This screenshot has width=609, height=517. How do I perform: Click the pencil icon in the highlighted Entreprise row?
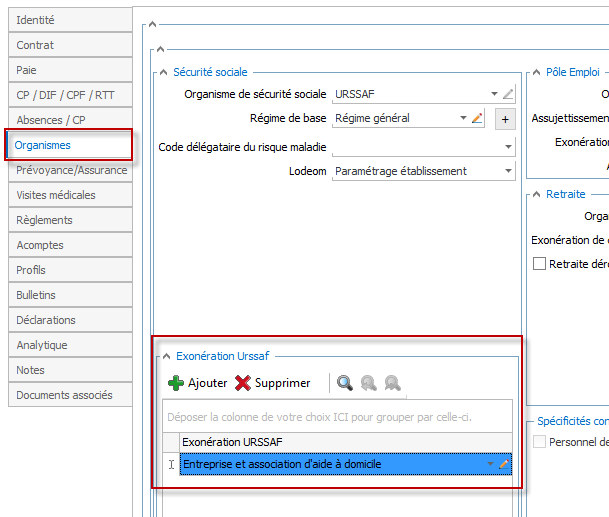(x=504, y=464)
